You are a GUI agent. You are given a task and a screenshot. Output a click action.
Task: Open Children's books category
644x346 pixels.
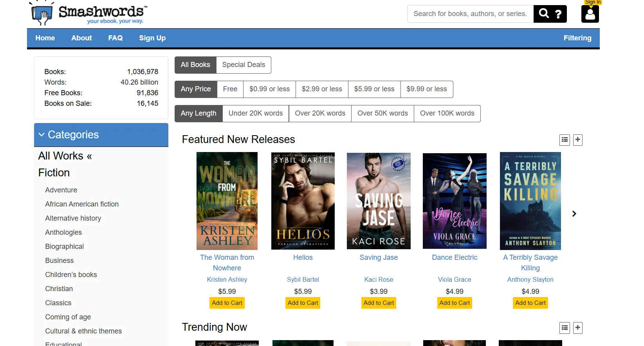pyautogui.click(x=71, y=275)
